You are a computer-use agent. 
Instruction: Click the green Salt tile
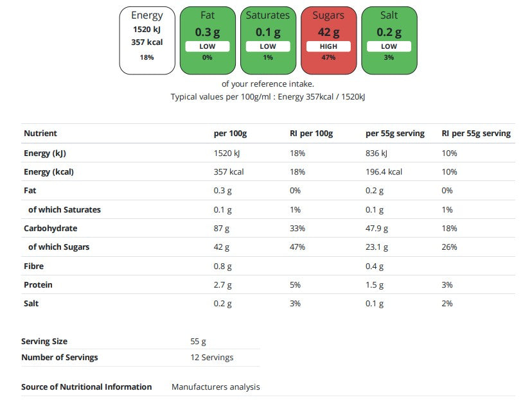[x=389, y=40]
